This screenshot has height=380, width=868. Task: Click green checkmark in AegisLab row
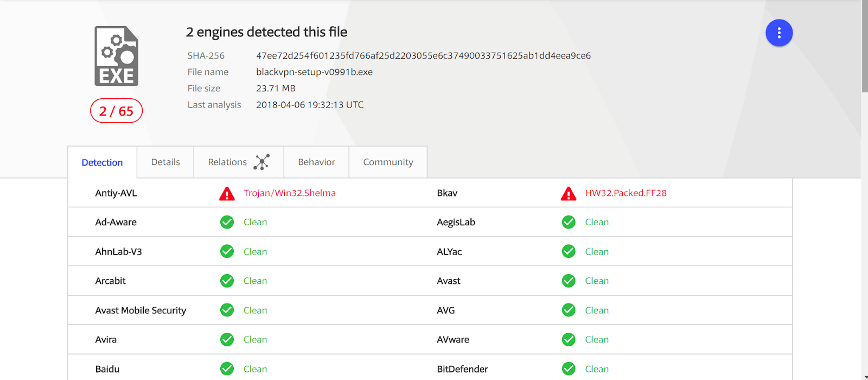569,222
